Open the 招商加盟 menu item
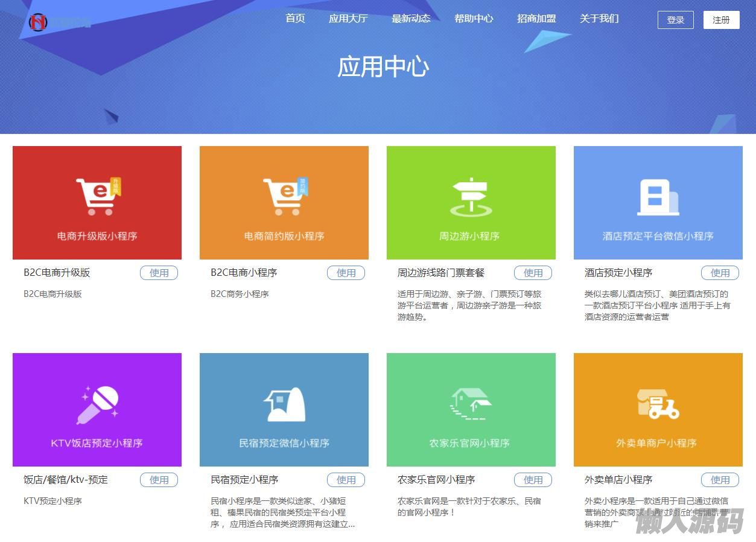Screen dimensions: 756x542 536,19
